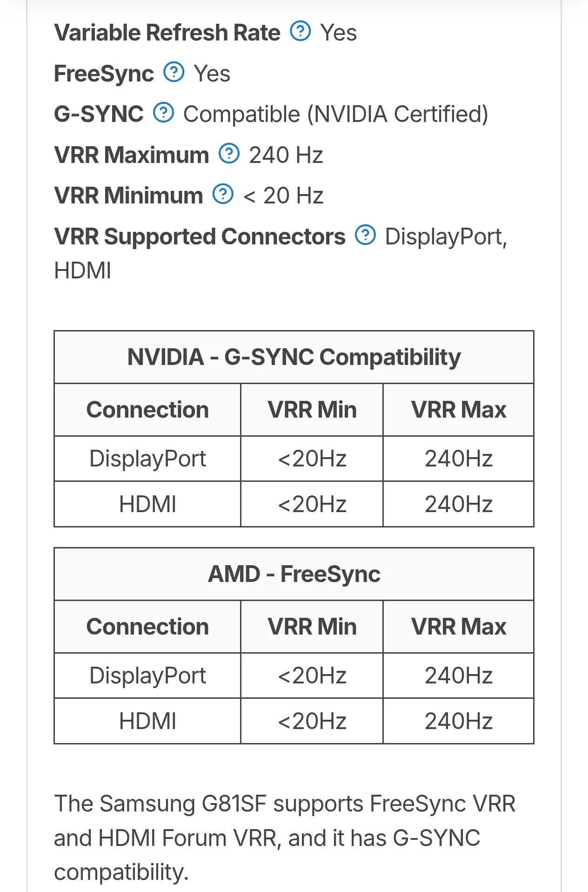Click the NVIDIA - G-SYNC Compatibility table title

pos(294,357)
